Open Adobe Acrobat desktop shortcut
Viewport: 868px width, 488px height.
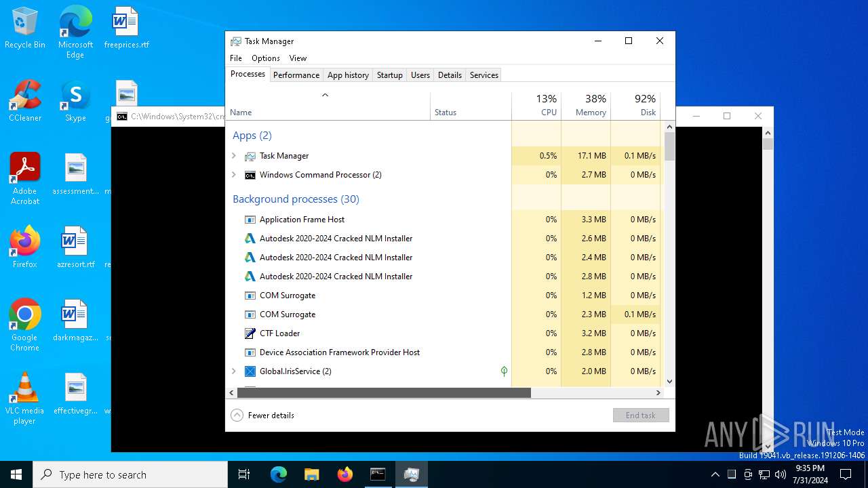pyautogui.click(x=25, y=179)
